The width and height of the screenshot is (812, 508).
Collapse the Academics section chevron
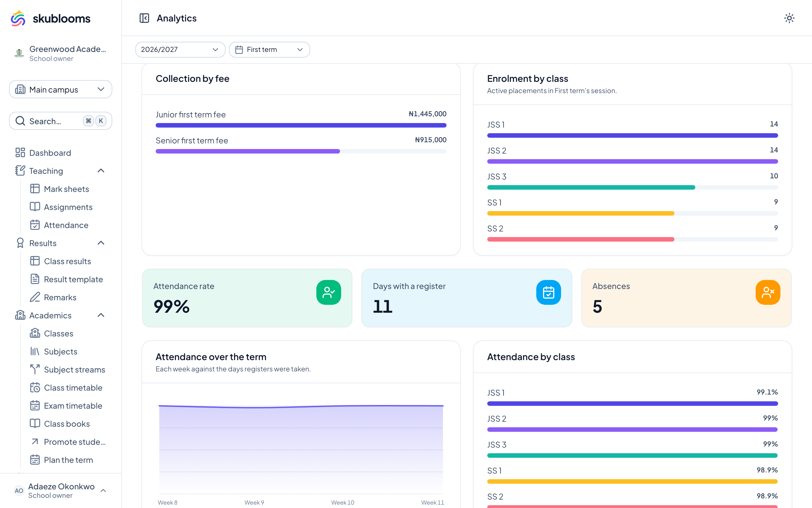[101, 315]
